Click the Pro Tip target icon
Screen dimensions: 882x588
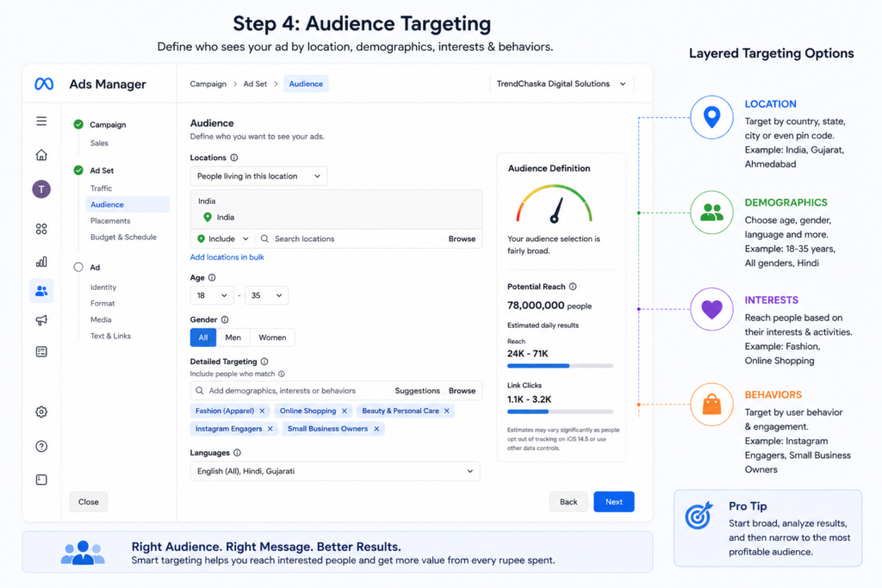699,515
